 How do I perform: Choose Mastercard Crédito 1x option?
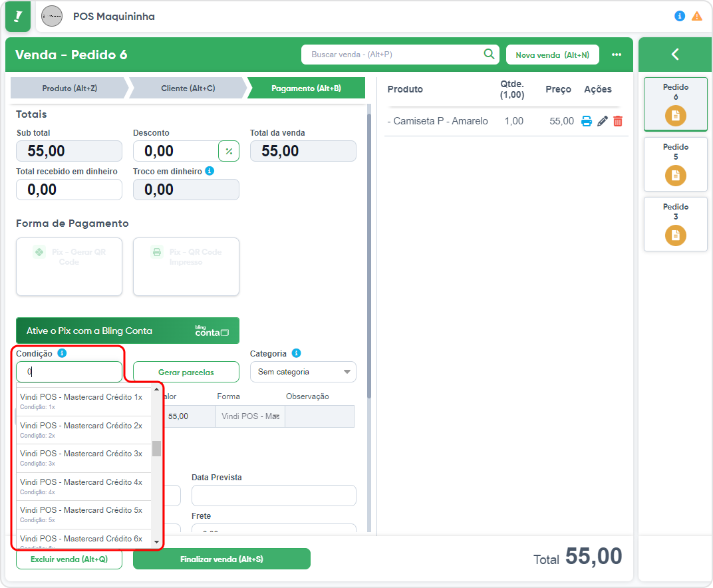point(84,400)
